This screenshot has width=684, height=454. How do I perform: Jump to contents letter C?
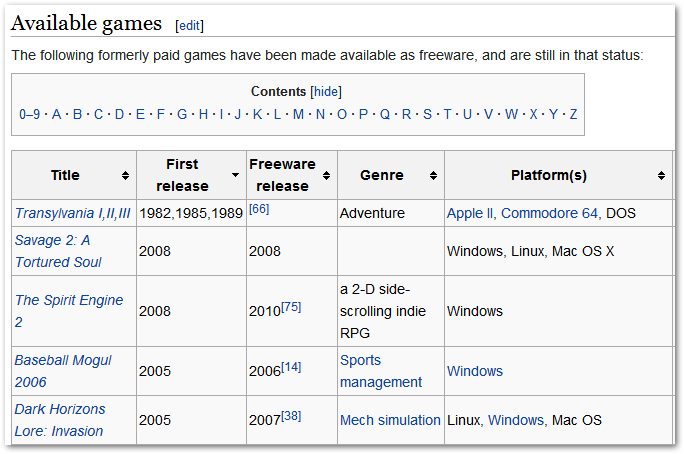tap(98, 114)
